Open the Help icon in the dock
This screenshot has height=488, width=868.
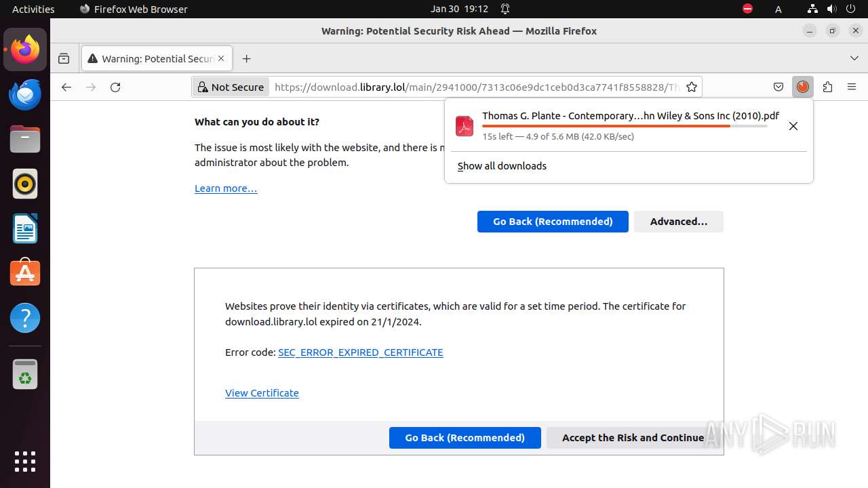(x=25, y=318)
